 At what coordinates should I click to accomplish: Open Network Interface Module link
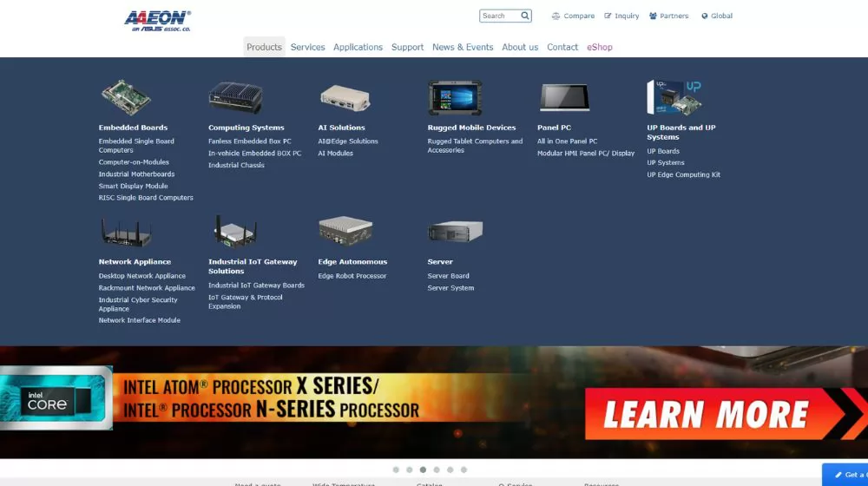(140, 320)
